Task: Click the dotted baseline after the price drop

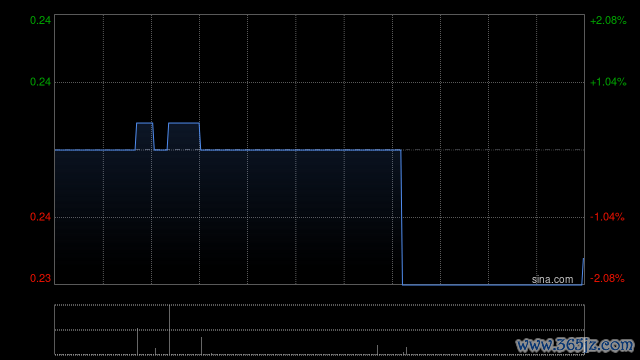Action: (x=493, y=150)
